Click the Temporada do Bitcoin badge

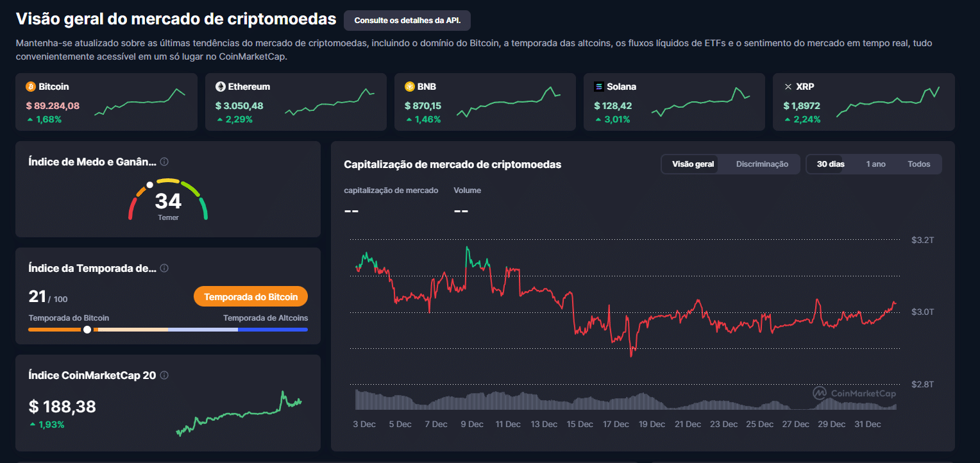(250, 296)
